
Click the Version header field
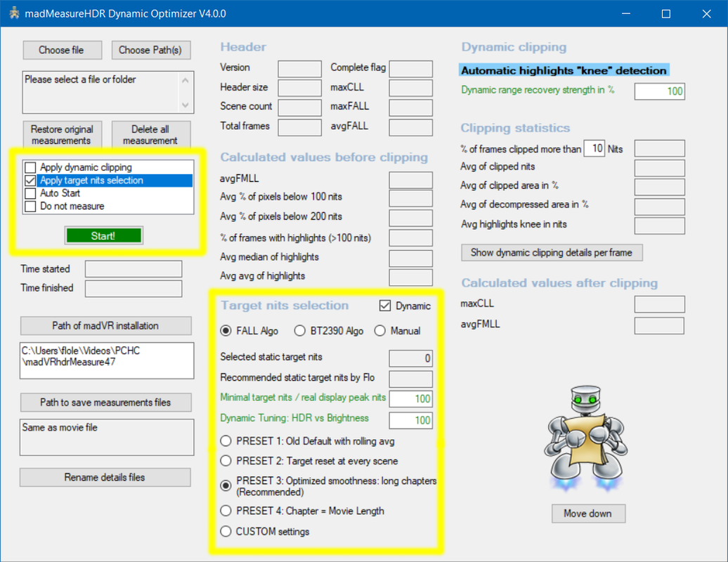point(300,69)
